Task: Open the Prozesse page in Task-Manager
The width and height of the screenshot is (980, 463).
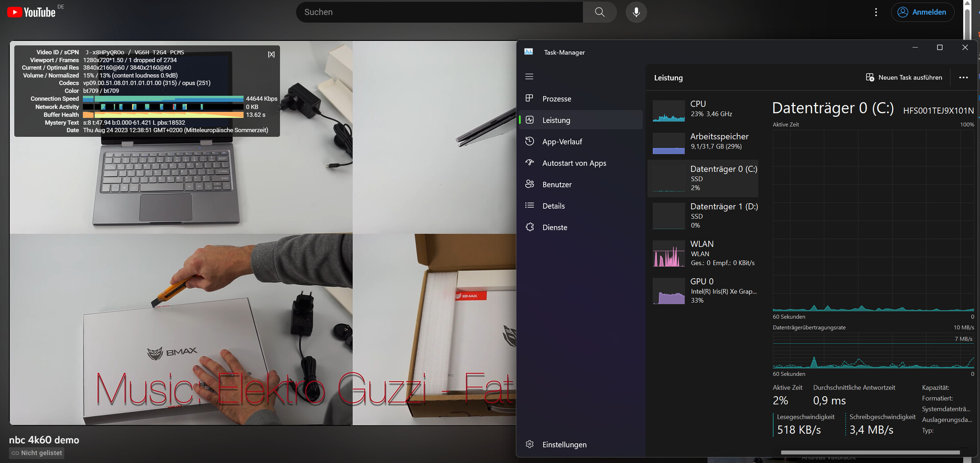Action: 581,99
